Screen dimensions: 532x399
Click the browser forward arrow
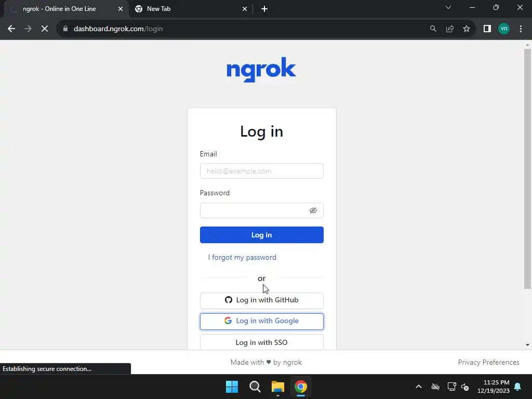(28, 29)
